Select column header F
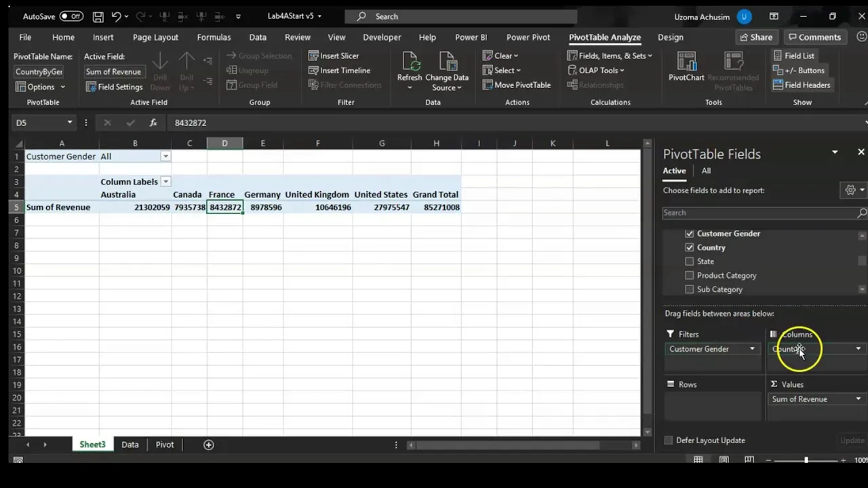 tap(317, 143)
